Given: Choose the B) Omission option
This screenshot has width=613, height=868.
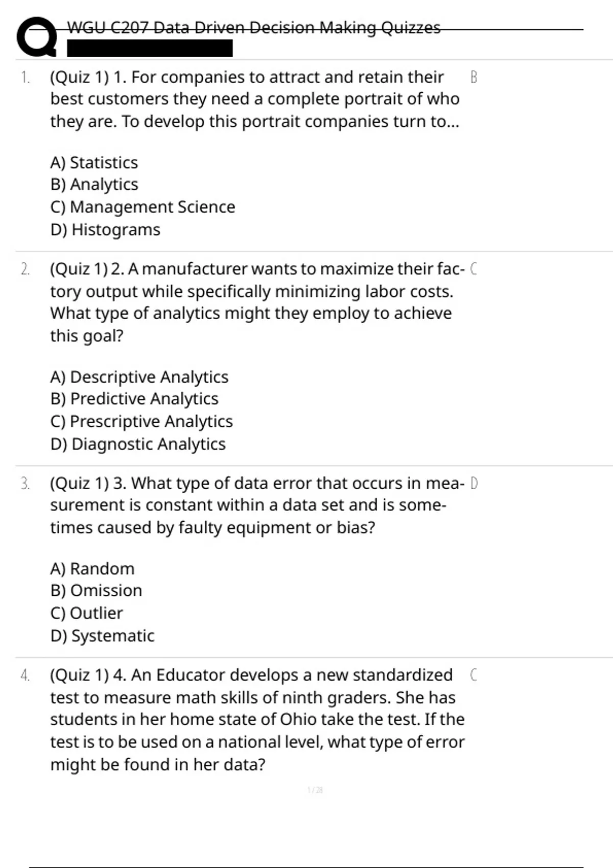Looking at the screenshot, I should click(96, 591).
